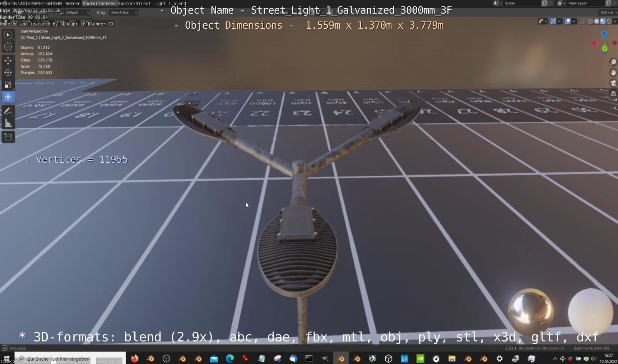The image size is (618, 364).
Task: Open the Select menu in viewport header
Action: pyautogui.click(x=59, y=22)
